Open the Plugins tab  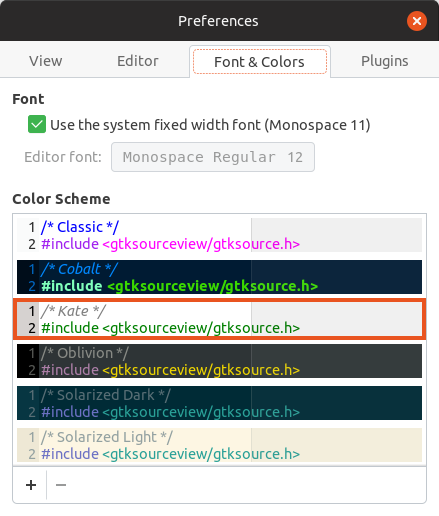(384, 61)
